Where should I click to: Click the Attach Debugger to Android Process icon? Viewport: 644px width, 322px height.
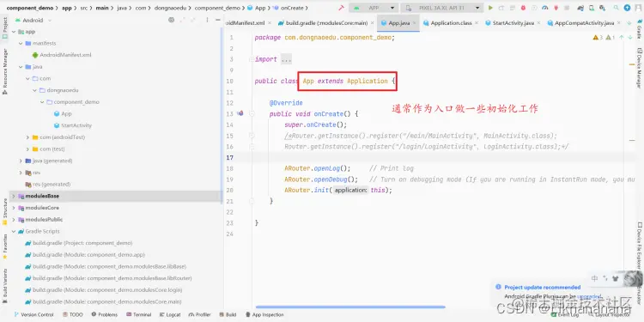click(556, 8)
